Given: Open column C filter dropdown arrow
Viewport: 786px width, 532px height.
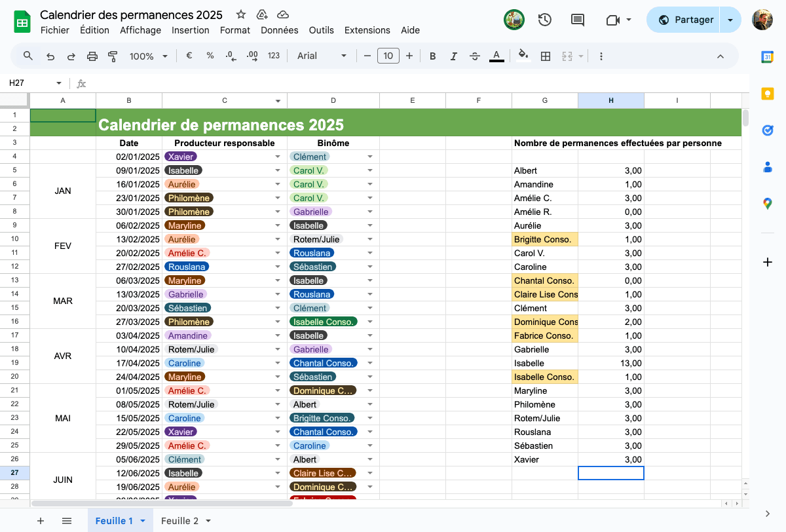Looking at the screenshot, I should coord(278,101).
